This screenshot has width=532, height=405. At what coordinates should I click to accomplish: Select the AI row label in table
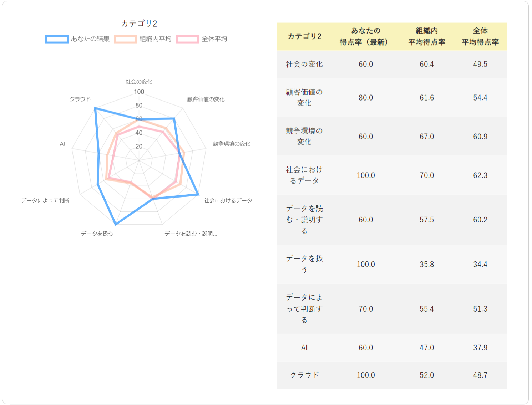pyautogui.click(x=304, y=348)
